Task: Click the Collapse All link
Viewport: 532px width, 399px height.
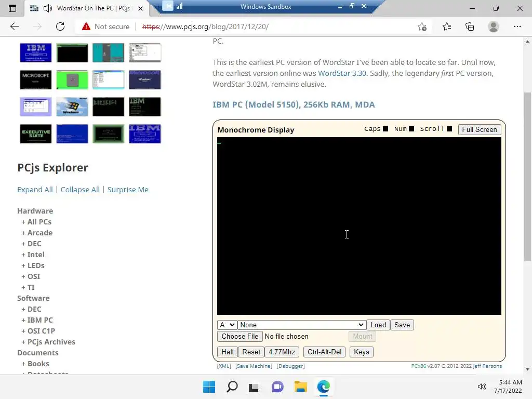Action: (80, 190)
